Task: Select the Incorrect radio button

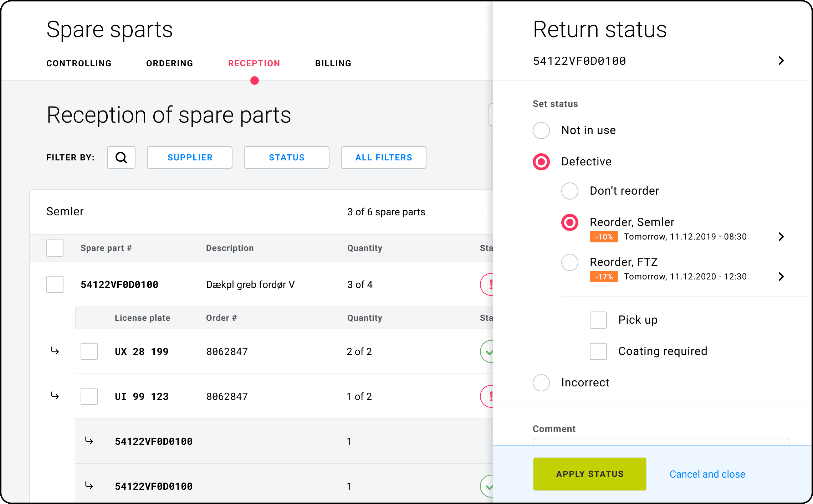Action: (540, 382)
